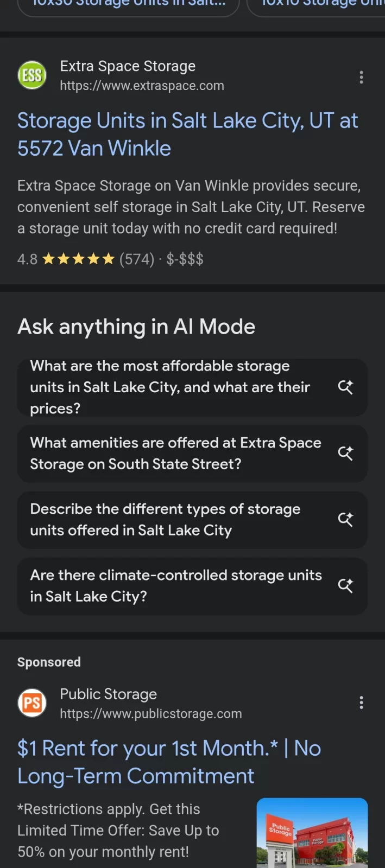Image resolution: width=385 pixels, height=868 pixels.
Task: Tap the 4.8 star rating row
Action: point(110,259)
